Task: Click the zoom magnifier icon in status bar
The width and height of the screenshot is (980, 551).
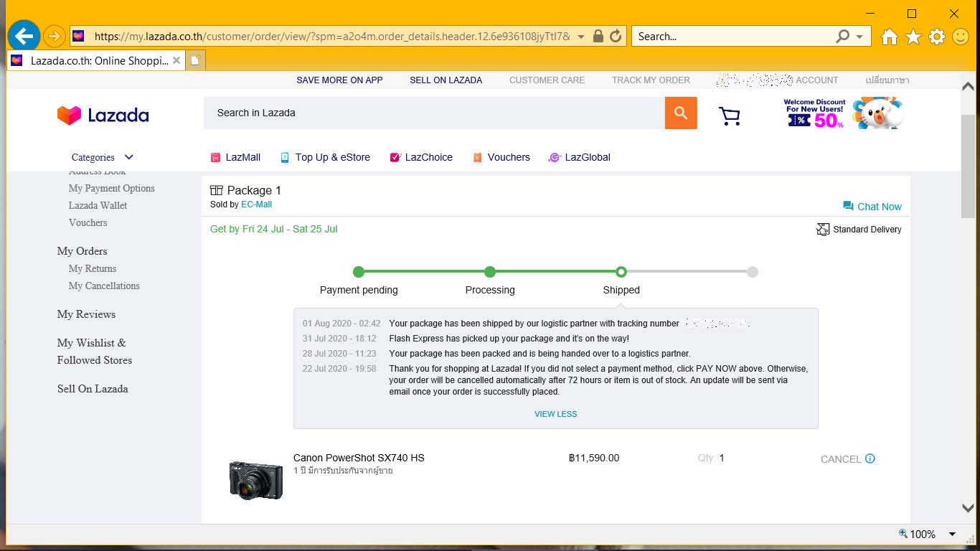Action: click(x=903, y=533)
